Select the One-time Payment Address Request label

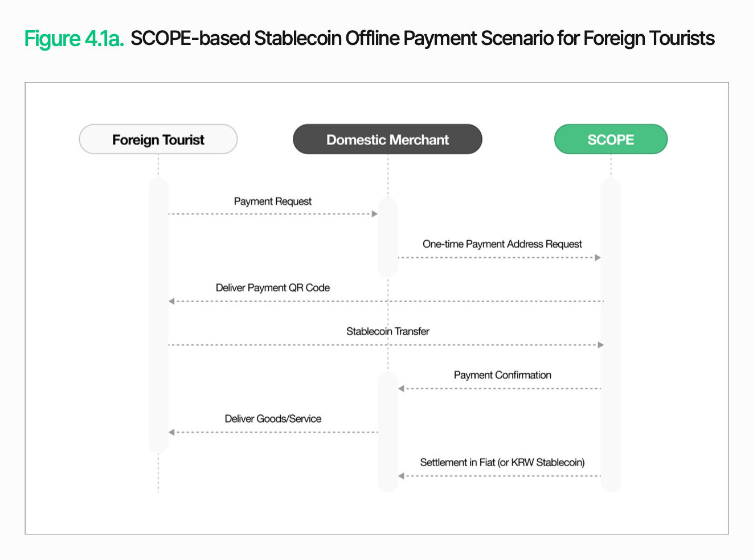pyautogui.click(x=502, y=244)
